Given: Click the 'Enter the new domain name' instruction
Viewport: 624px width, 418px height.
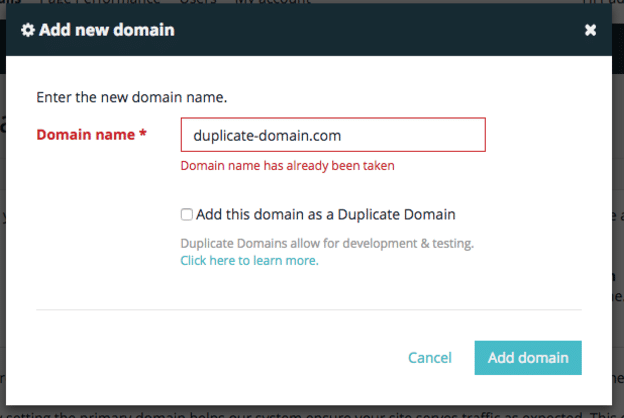Looking at the screenshot, I should tap(131, 98).
